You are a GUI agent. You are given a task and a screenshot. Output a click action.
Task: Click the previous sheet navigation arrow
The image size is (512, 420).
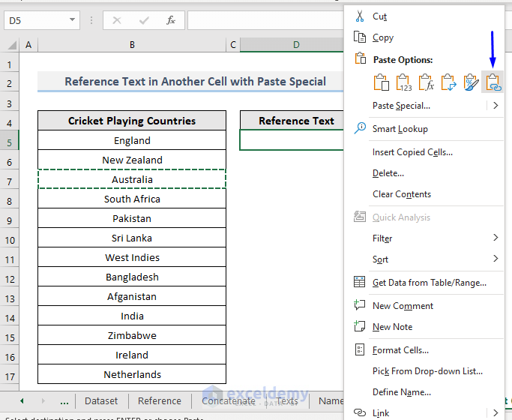tap(21, 401)
